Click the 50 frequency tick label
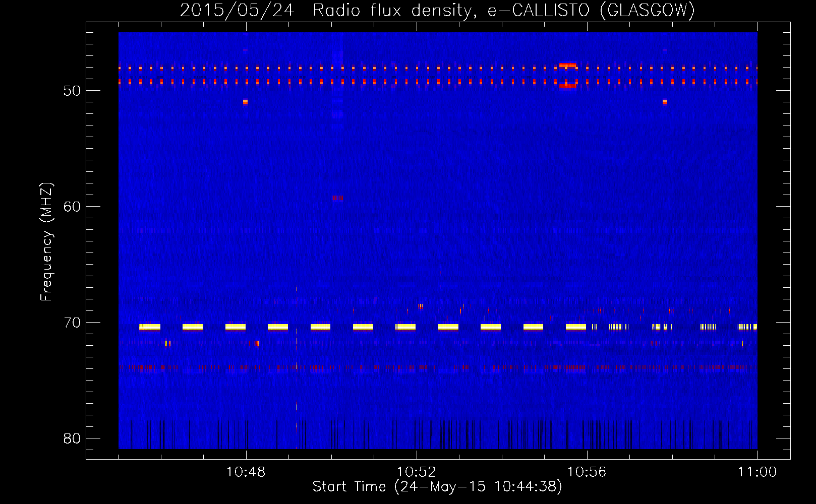 (72, 91)
